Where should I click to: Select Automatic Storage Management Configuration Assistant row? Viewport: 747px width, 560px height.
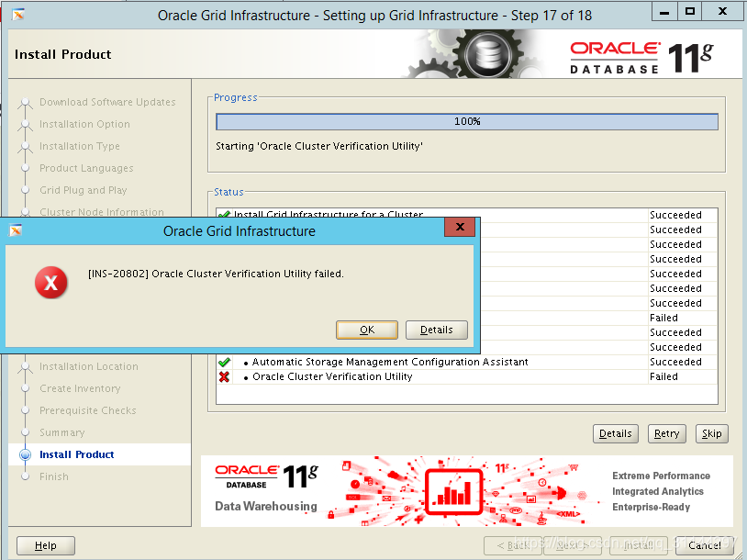coord(467,362)
